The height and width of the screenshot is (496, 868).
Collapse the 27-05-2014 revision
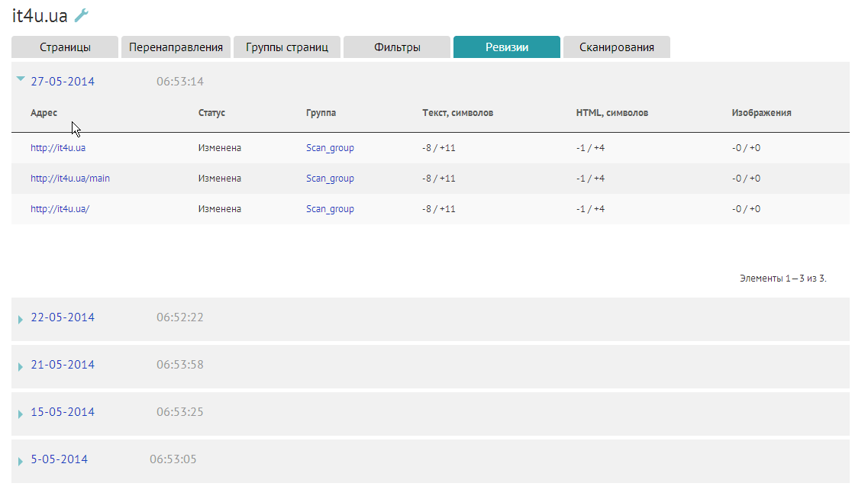(63, 82)
